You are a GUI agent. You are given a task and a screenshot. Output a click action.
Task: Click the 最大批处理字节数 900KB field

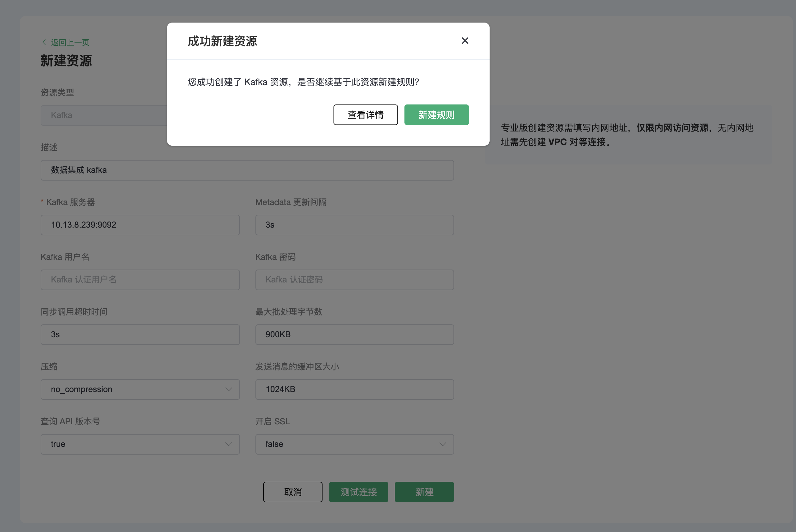click(x=354, y=335)
